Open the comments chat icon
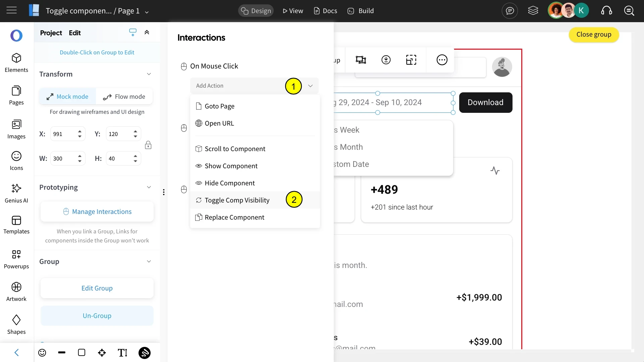 pyautogui.click(x=510, y=11)
